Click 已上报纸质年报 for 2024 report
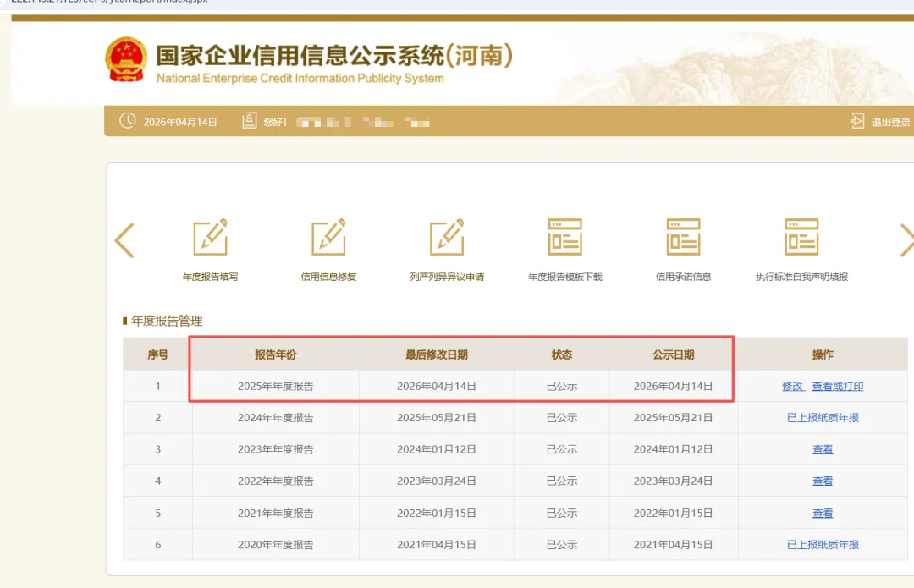This screenshot has height=588, width=914. 823,418
